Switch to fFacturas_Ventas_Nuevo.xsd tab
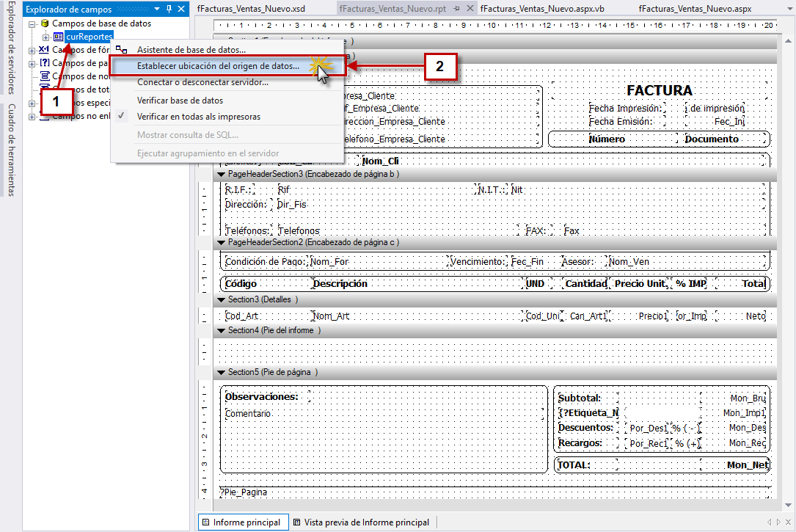The height and width of the screenshot is (532, 796). pyautogui.click(x=251, y=9)
